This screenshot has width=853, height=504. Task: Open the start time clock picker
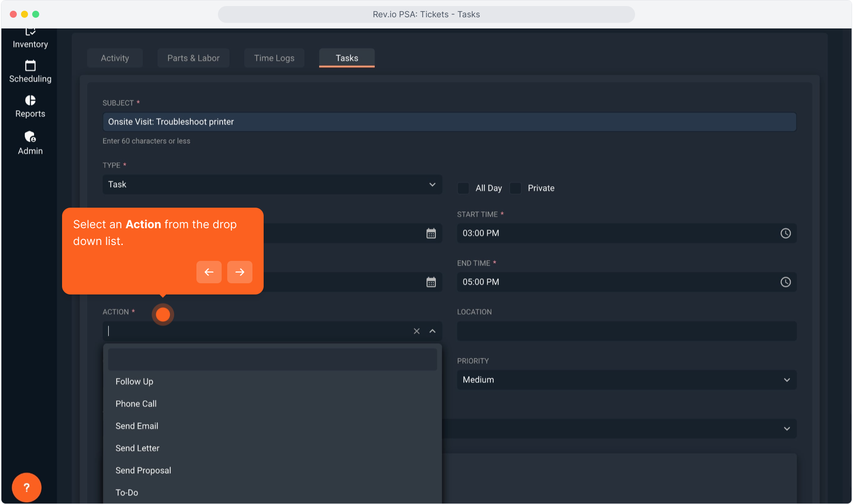pyautogui.click(x=785, y=233)
